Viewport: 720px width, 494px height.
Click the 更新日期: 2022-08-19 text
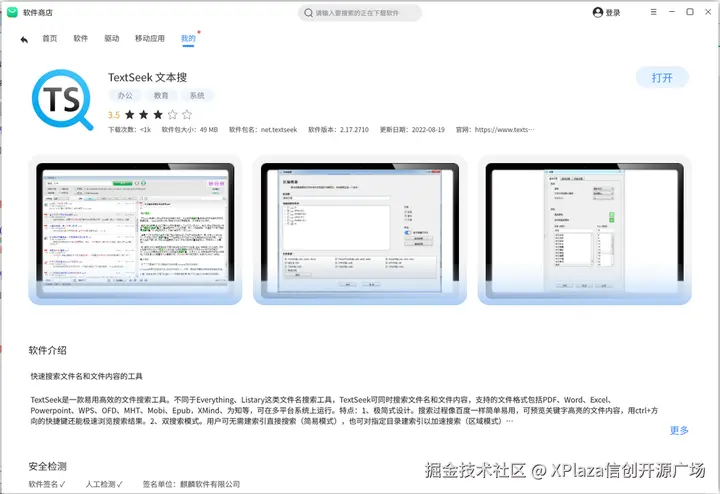[412, 130]
